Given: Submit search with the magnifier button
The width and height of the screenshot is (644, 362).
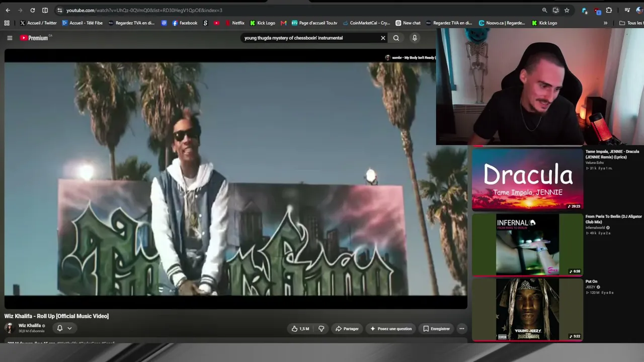Looking at the screenshot, I should click(x=396, y=38).
